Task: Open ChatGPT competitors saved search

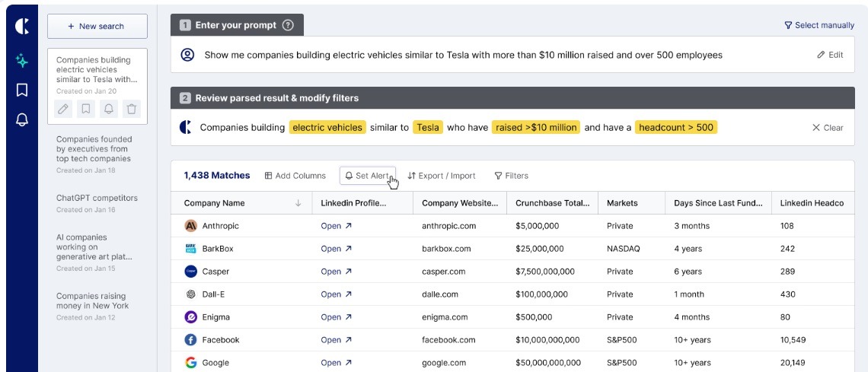Action: click(97, 203)
